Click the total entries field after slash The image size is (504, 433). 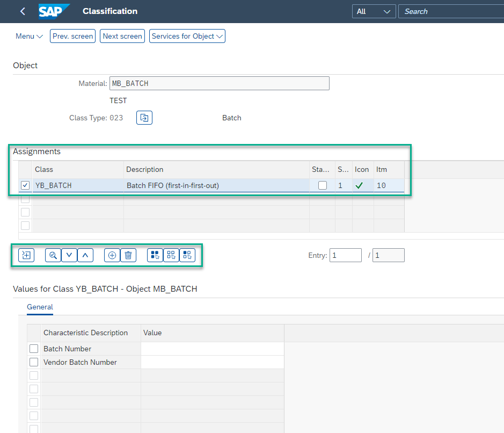[x=388, y=255]
